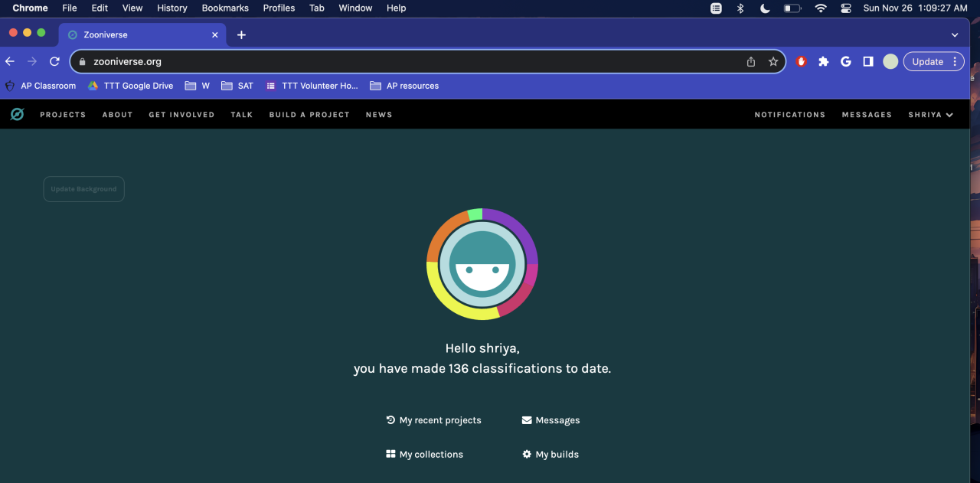The width and height of the screenshot is (980, 483).
Task: Open the Chrome extensions puzzle icon
Action: (x=824, y=61)
